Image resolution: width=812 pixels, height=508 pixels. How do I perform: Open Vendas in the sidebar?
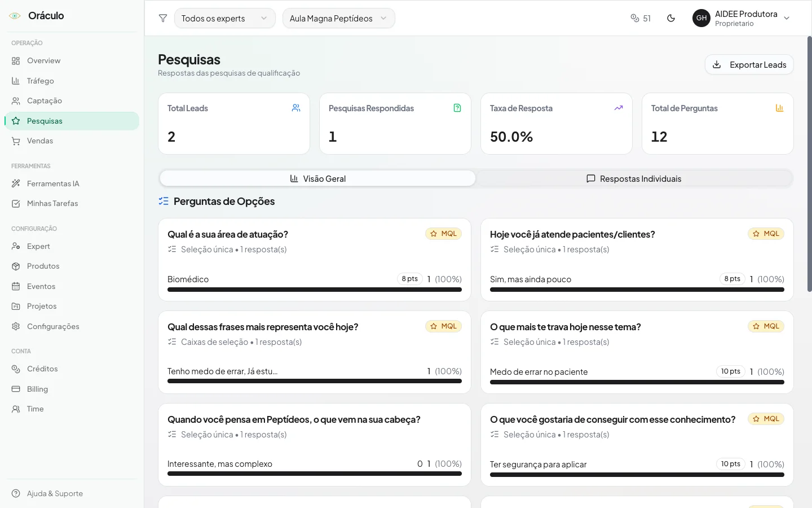click(x=72, y=141)
